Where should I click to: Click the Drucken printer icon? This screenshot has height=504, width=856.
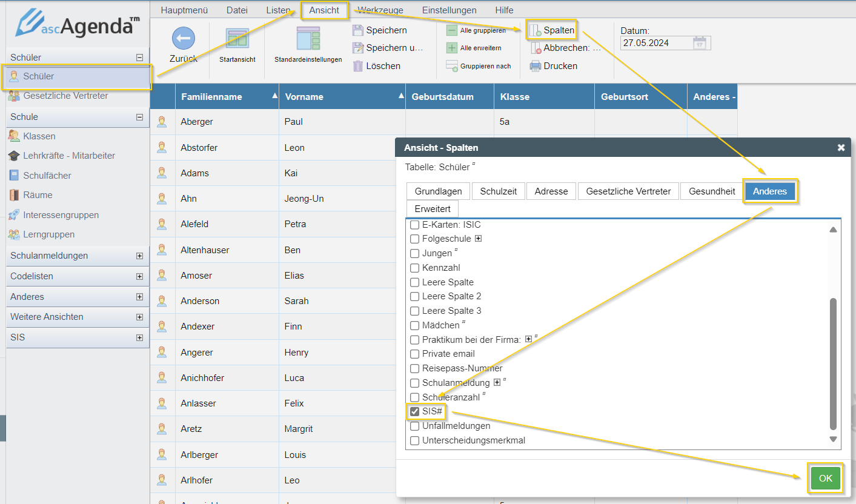click(536, 66)
